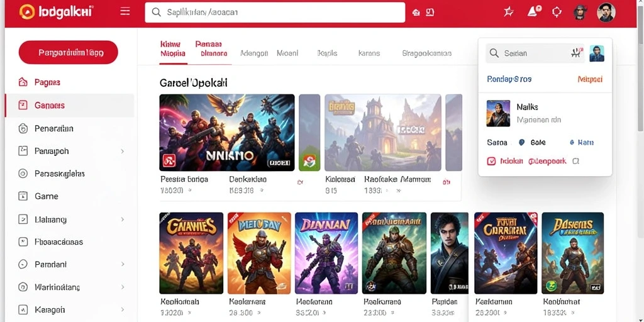644x322 pixels.
Task: Click the filter icon in popup search
Action: click(577, 53)
